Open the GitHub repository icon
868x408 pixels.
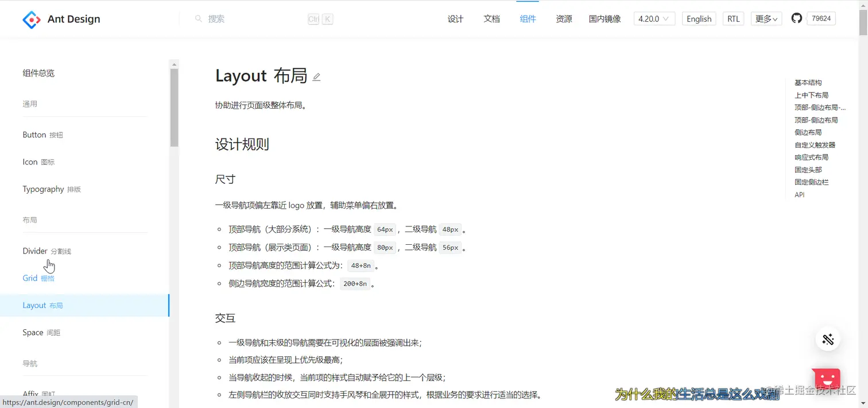[x=796, y=18]
